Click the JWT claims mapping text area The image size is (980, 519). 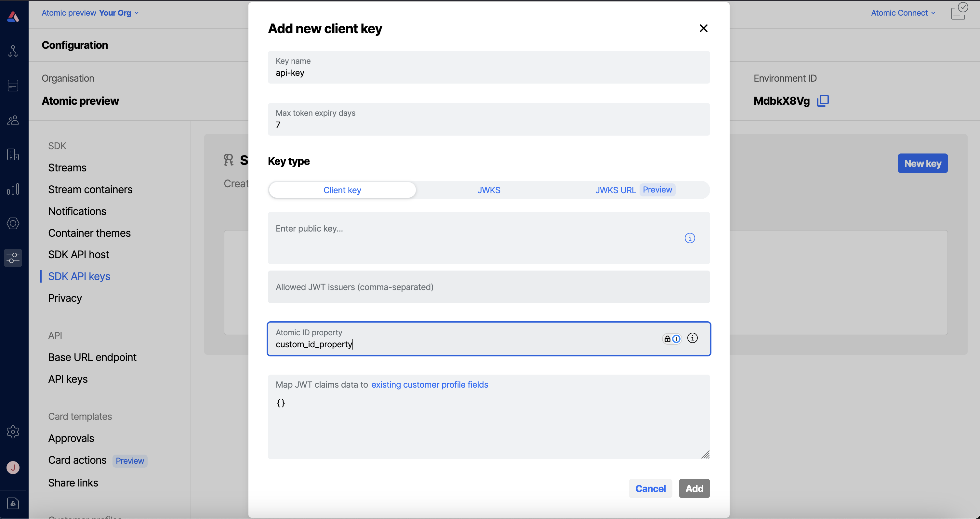(x=489, y=418)
